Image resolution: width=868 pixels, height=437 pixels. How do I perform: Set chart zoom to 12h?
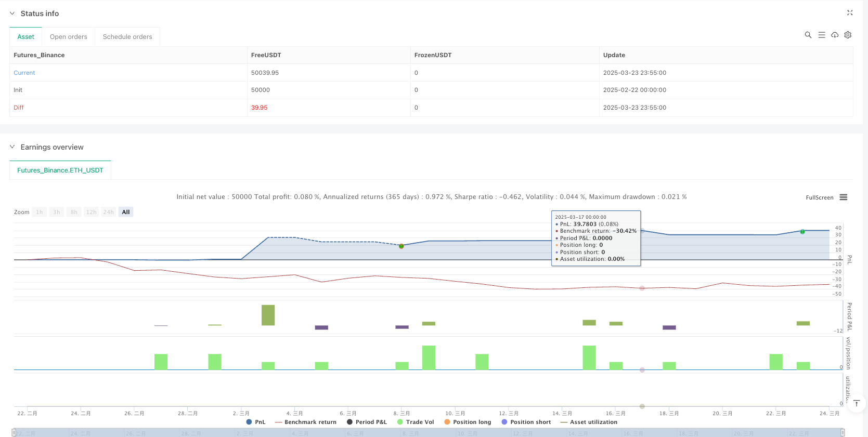[92, 212]
